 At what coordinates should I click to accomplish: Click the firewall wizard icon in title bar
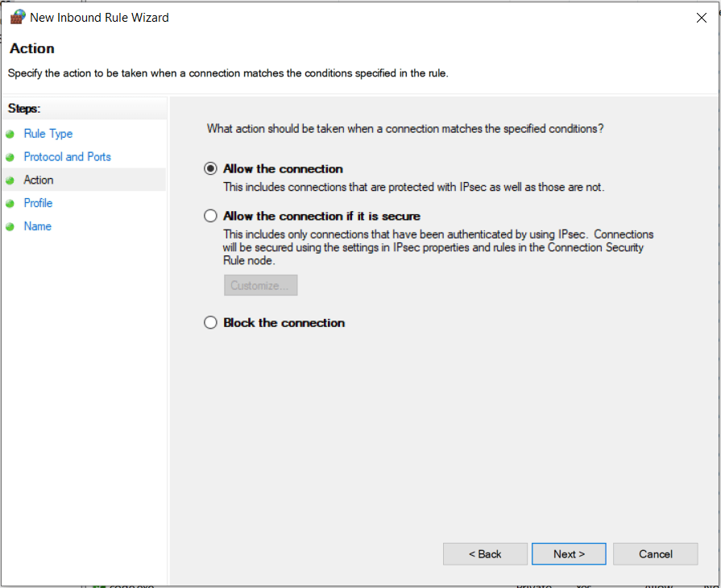(17, 17)
